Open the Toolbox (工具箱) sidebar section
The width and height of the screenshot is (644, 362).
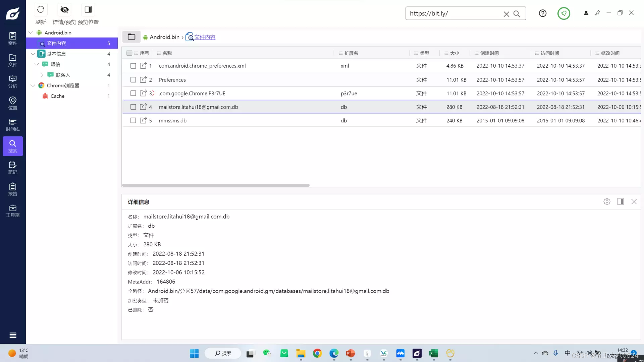coord(13,211)
